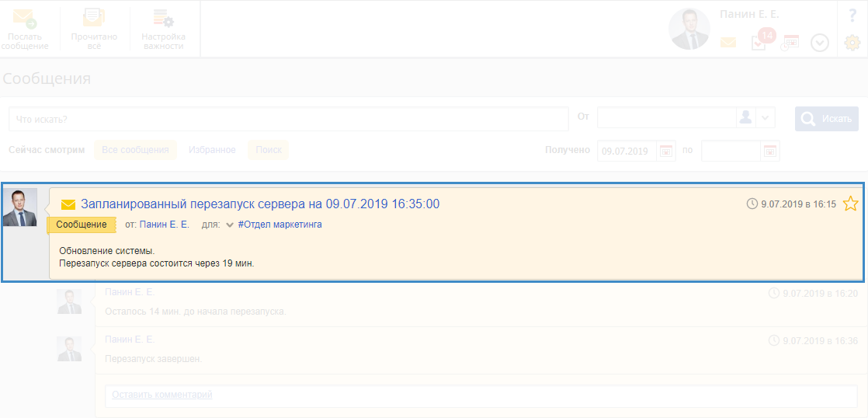Click the Искать search button
868x418 pixels.
pos(827,119)
